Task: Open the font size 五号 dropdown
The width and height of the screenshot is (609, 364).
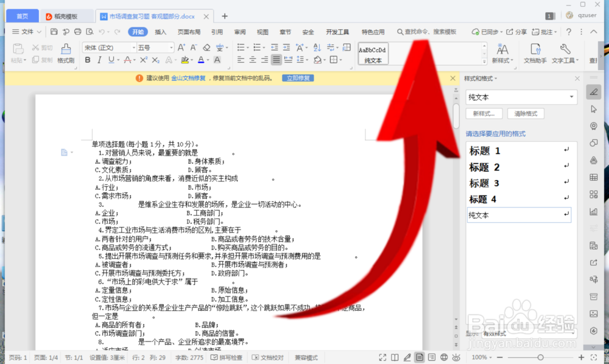Action: [171, 48]
